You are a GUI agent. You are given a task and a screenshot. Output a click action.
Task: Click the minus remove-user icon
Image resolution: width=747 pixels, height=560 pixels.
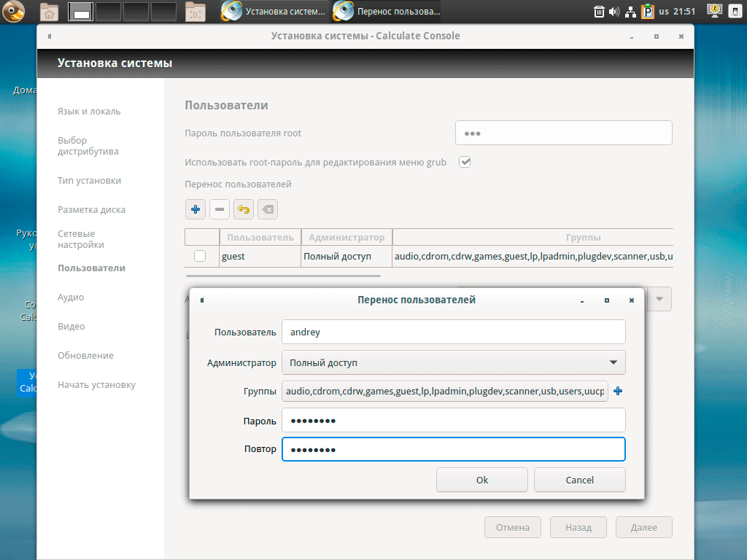(x=220, y=210)
